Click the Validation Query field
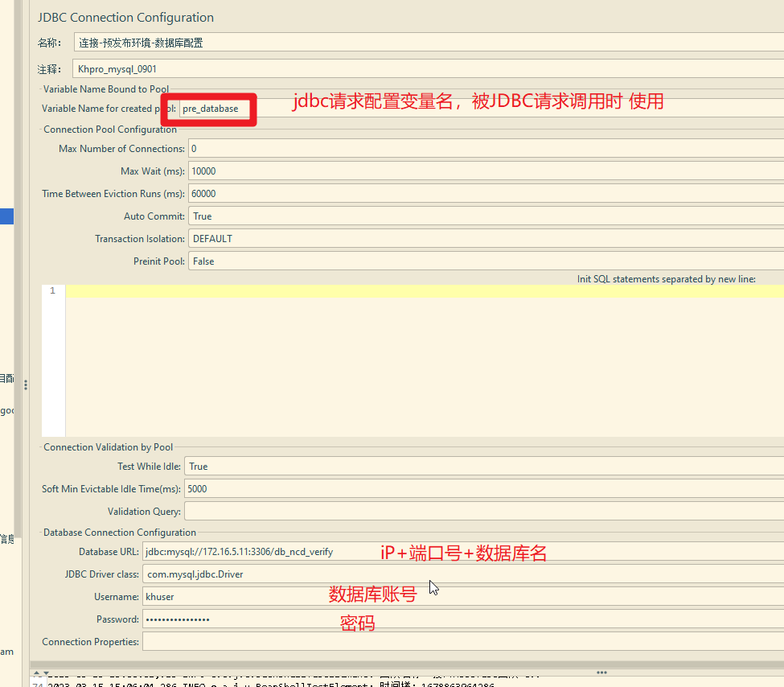The width and height of the screenshot is (784, 687). (484, 512)
